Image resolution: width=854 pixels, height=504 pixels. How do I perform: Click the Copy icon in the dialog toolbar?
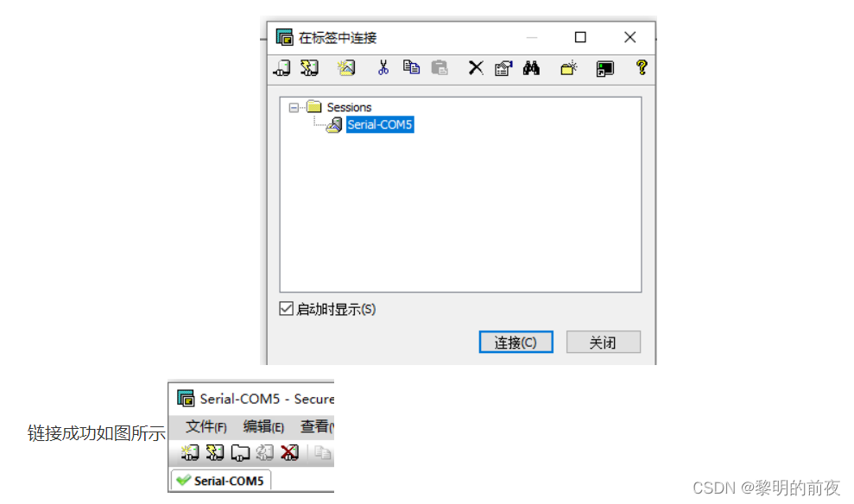click(x=411, y=67)
